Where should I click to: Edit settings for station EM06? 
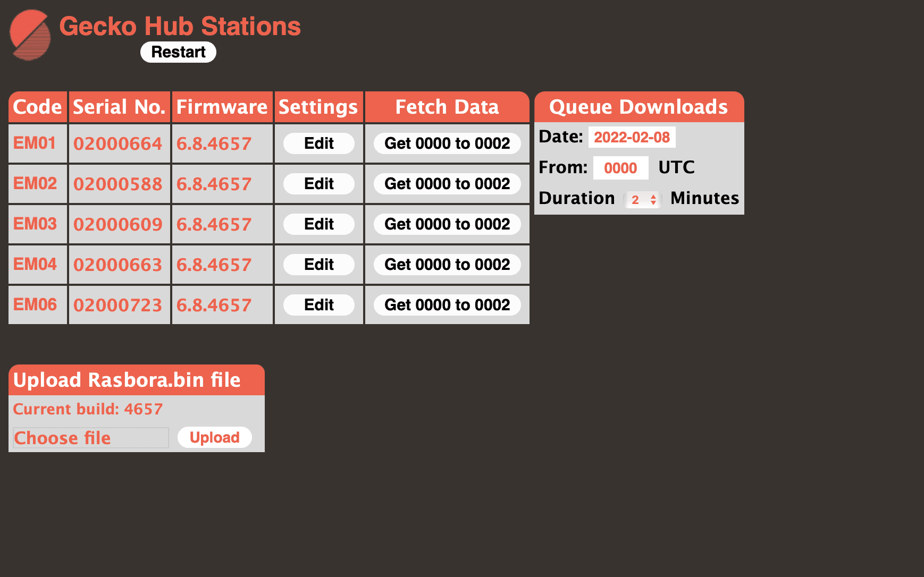click(x=319, y=305)
